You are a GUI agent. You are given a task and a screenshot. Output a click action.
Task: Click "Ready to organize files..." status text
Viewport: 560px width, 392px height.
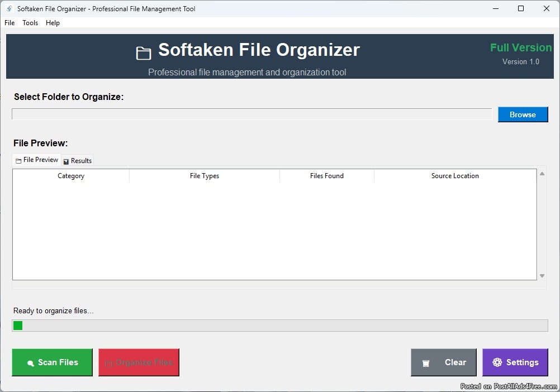pyautogui.click(x=53, y=310)
